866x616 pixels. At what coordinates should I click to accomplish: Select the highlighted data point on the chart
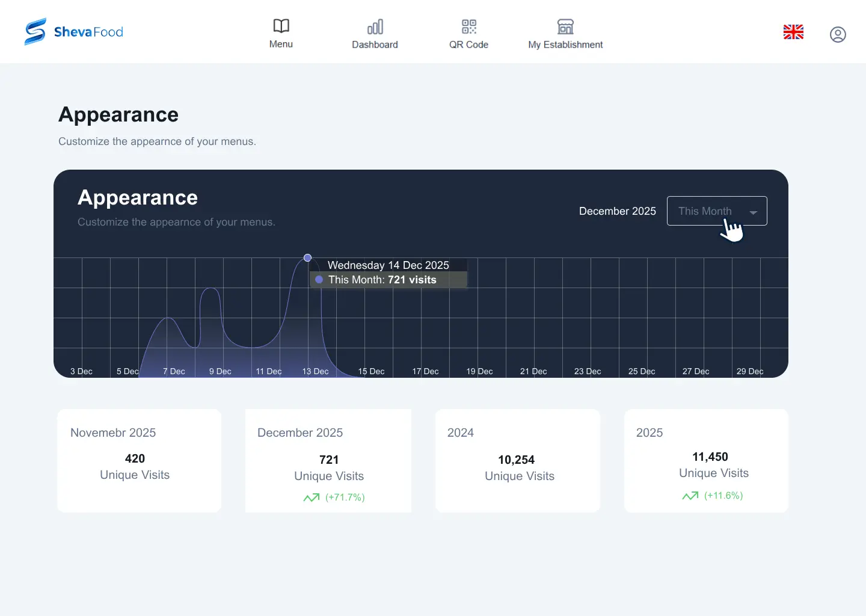coord(307,257)
